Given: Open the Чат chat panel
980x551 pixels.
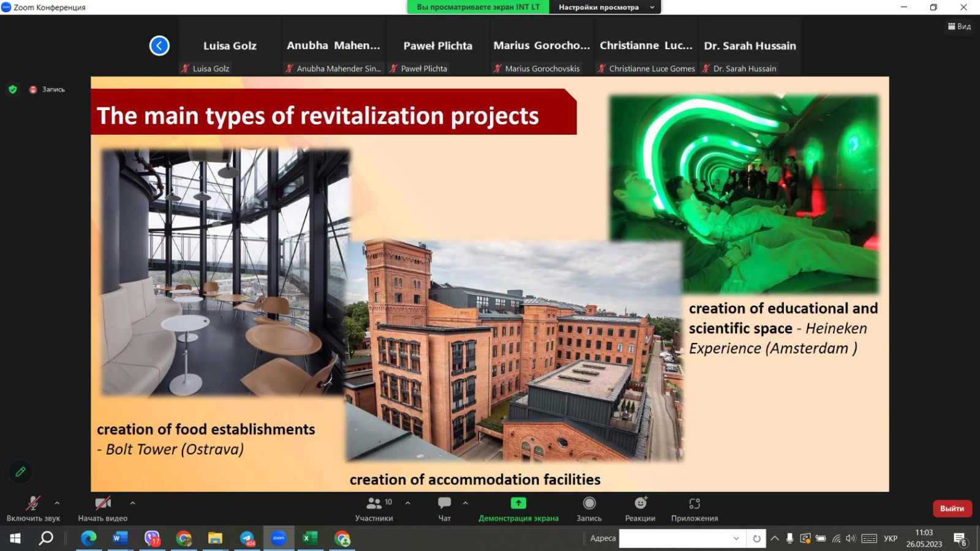Looking at the screenshot, I should [445, 509].
